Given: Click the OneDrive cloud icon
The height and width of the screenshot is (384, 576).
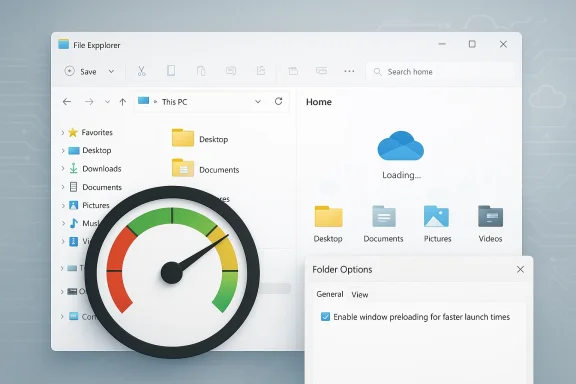Looking at the screenshot, I should (x=400, y=146).
